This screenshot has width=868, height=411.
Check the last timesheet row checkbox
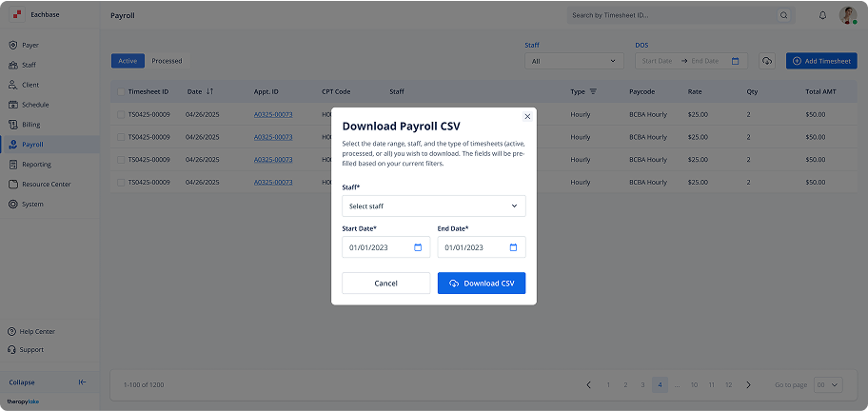(120, 182)
